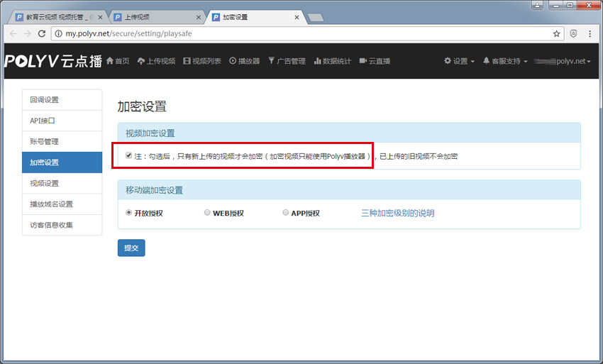The height and width of the screenshot is (364, 603).
Task: Open 三种加密级别的说明 link
Action: [397, 213]
